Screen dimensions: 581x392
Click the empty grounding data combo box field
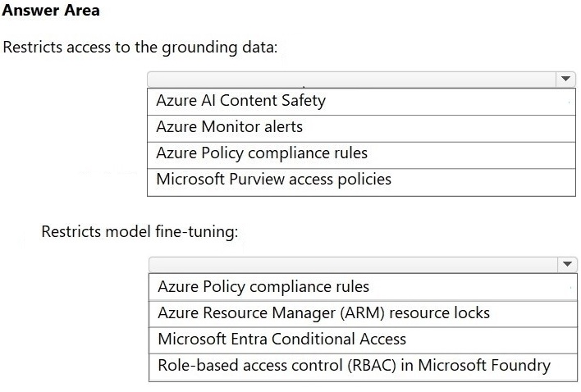point(352,80)
